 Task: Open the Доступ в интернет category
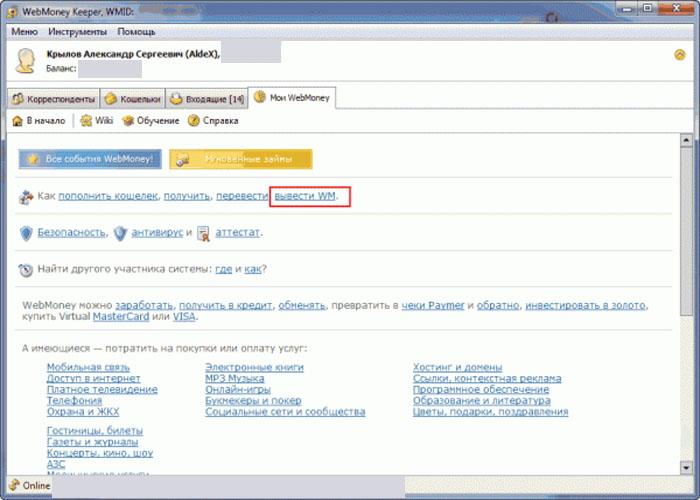coord(94,378)
